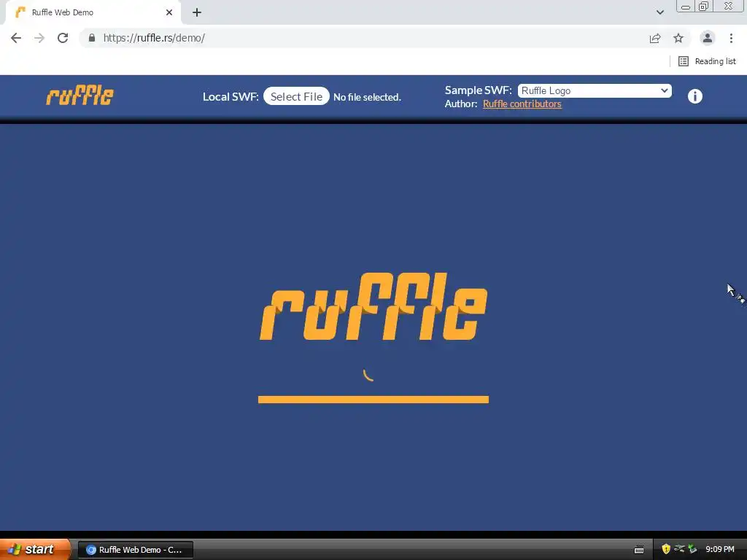The height and width of the screenshot is (560, 747).
Task: Click the 'Local SWF:' label
Action: tap(231, 97)
